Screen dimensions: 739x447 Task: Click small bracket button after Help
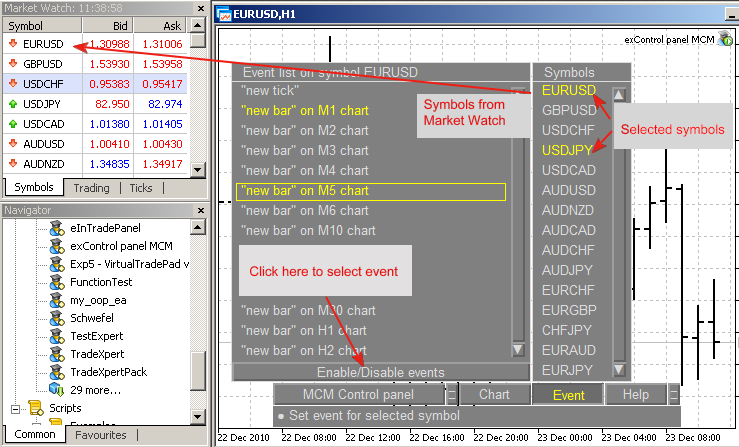click(x=674, y=394)
